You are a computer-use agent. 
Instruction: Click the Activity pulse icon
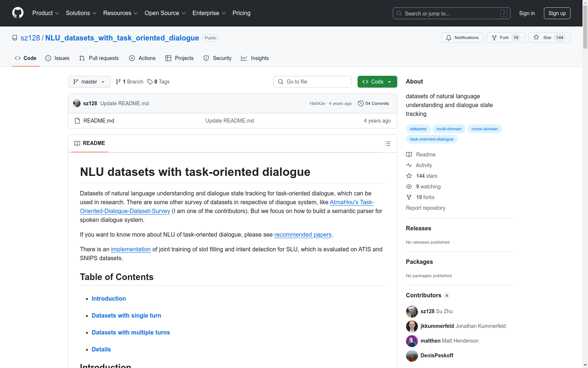coord(409,165)
